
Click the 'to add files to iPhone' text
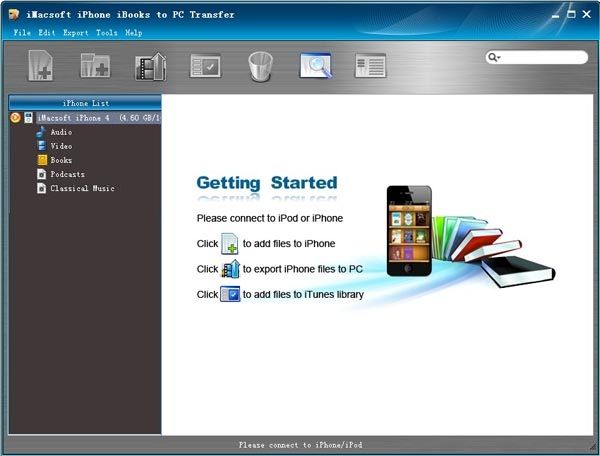(x=289, y=244)
